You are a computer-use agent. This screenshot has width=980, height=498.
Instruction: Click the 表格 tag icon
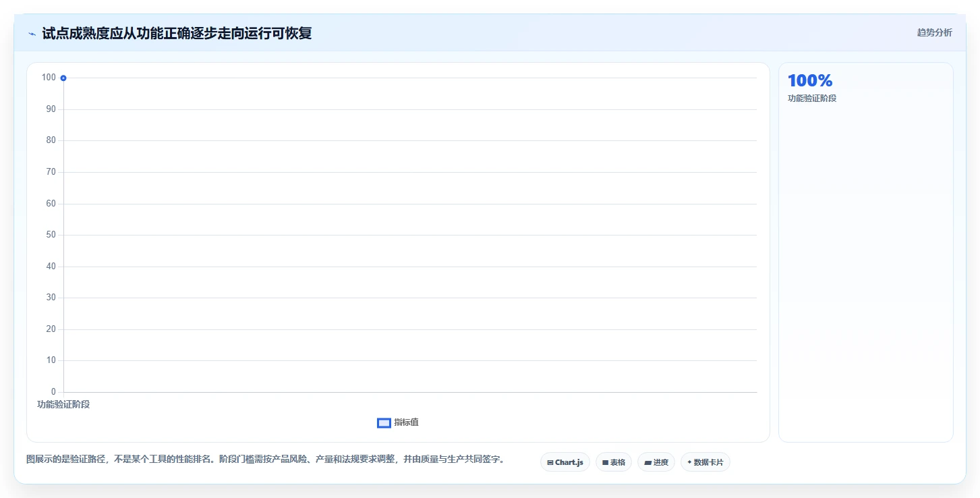pos(605,462)
